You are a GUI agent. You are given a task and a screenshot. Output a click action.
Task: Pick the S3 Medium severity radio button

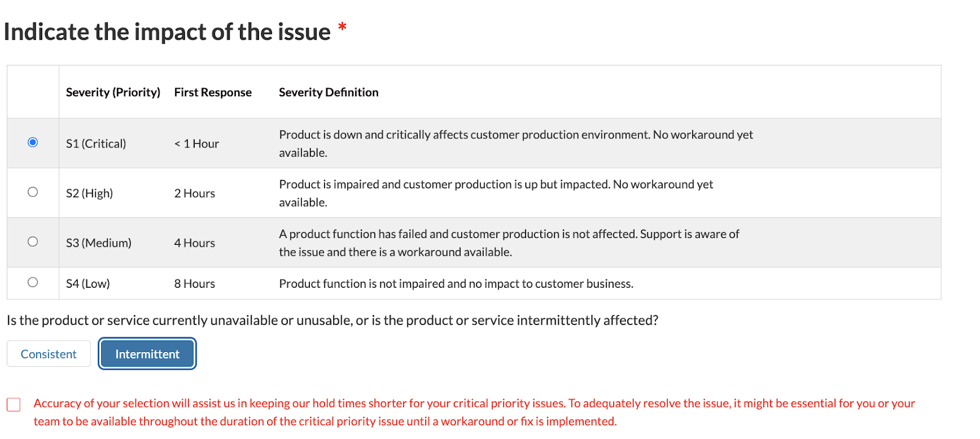(33, 242)
